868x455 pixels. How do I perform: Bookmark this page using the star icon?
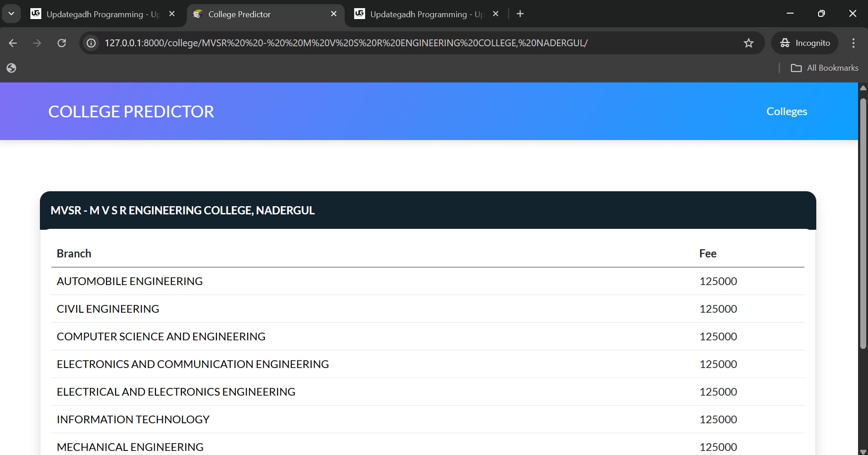(x=748, y=43)
